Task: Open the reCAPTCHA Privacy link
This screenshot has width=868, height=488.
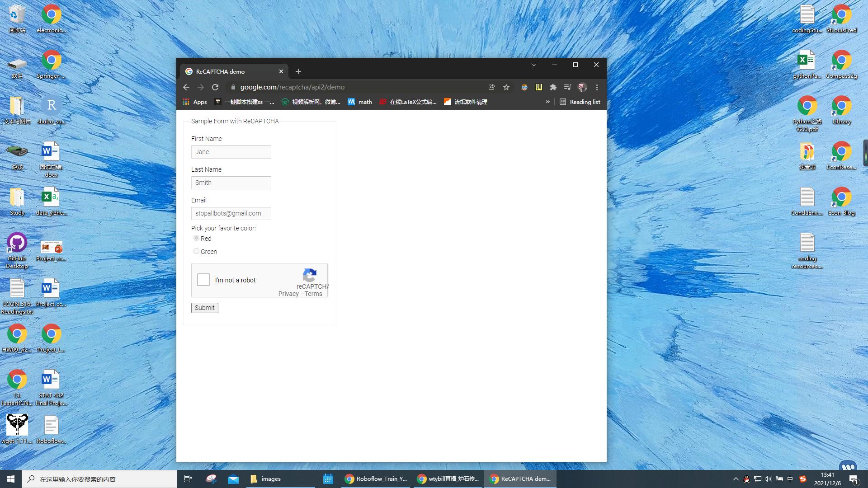Action: [288, 294]
